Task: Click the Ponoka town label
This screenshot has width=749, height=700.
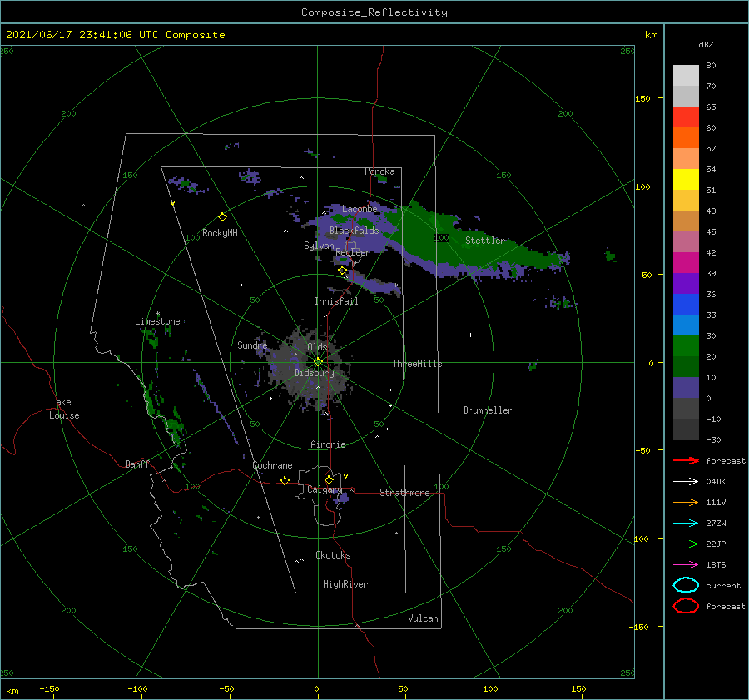Action: tap(379, 171)
